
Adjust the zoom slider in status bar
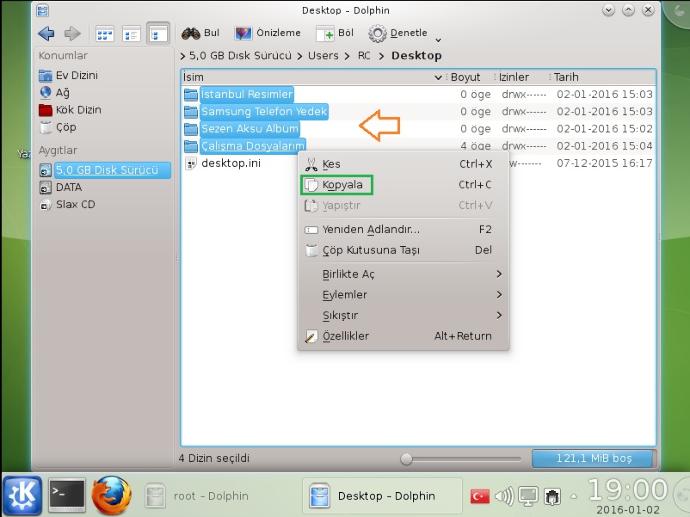pos(407,459)
